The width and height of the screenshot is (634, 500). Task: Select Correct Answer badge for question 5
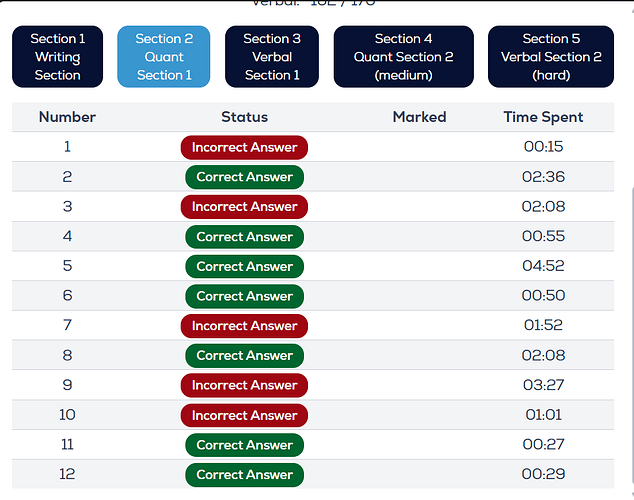click(244, 266)
